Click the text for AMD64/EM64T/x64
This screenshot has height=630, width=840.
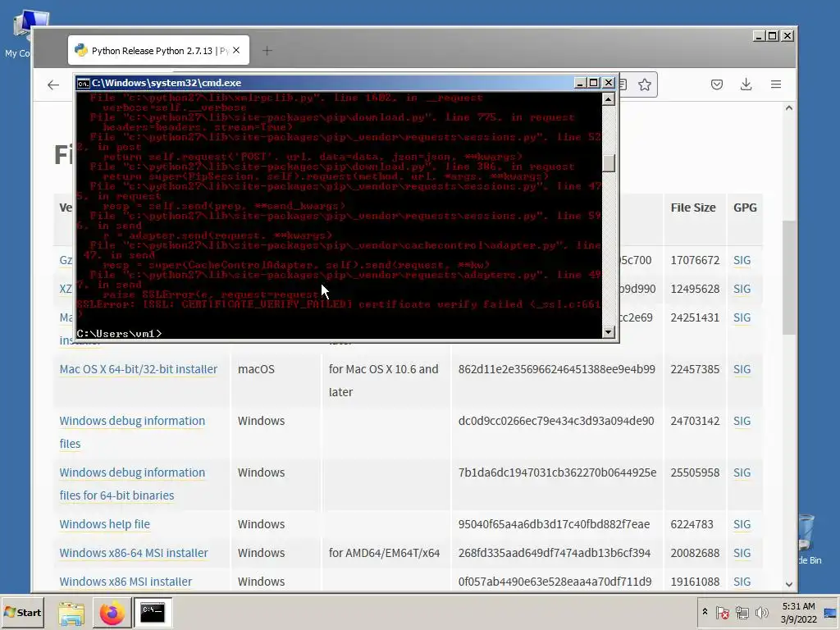(384, 553)
